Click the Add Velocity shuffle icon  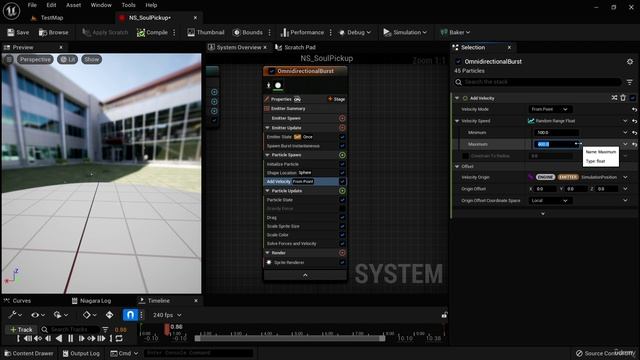614,98
